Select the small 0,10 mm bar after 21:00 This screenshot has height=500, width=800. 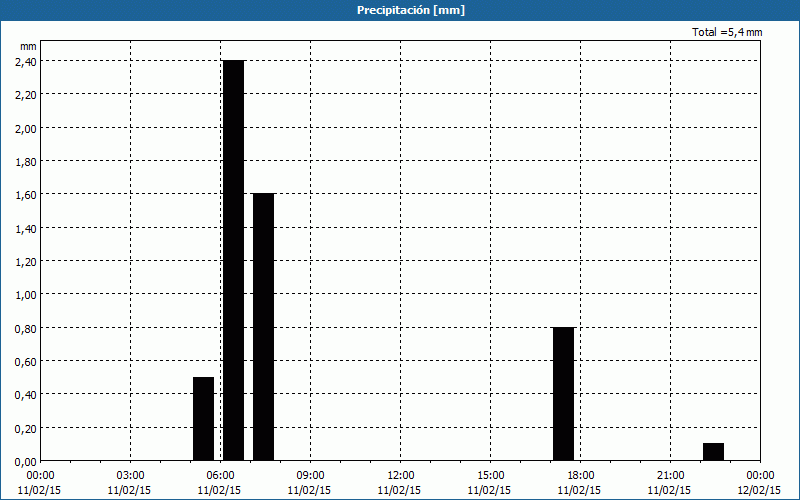[x=713, y=452]
